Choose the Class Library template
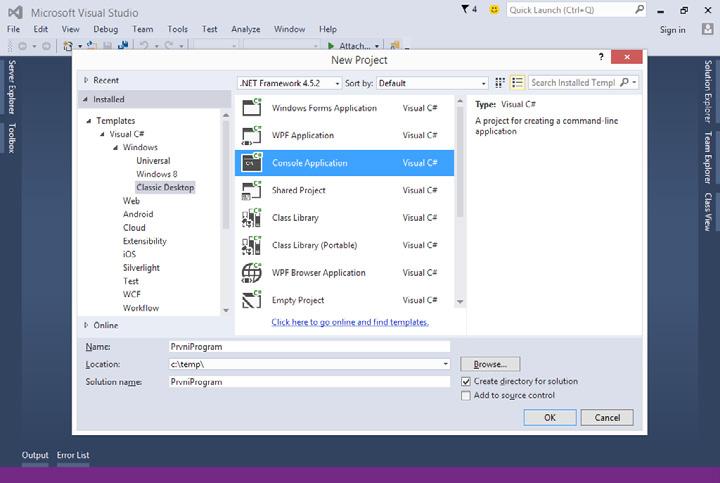 pos(341,218)
